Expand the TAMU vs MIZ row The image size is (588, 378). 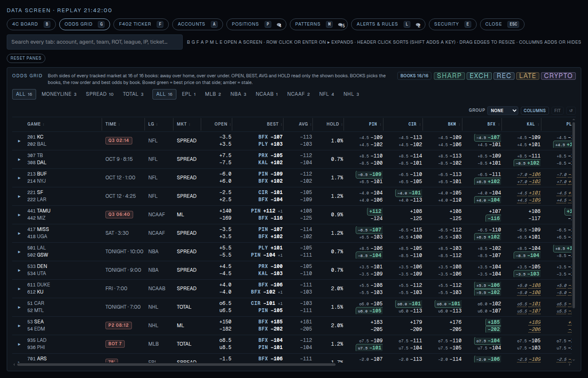coord(19,215)
